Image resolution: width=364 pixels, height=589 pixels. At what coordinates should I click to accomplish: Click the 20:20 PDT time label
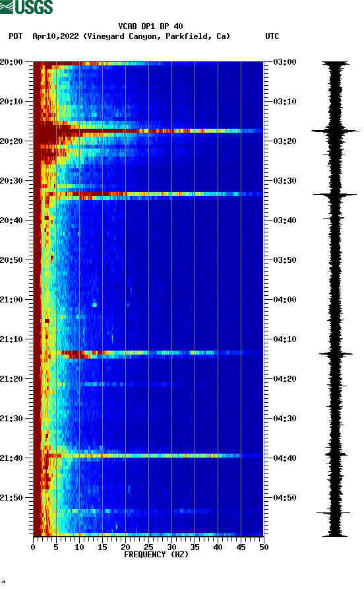coord(11,141)
